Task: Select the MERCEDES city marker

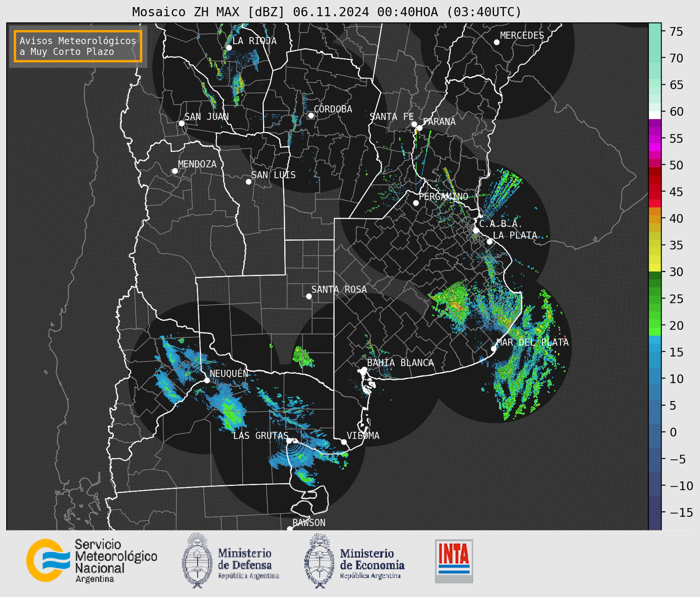Action: (497, 42)
